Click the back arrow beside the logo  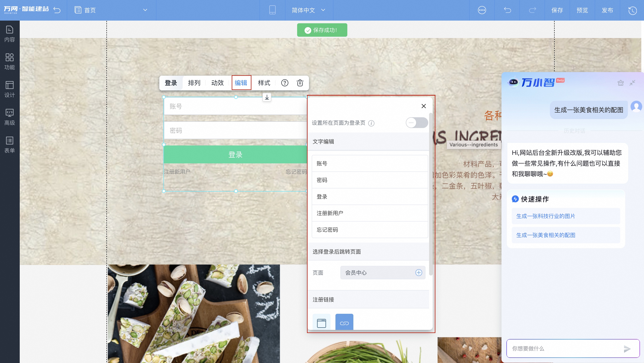57,10
